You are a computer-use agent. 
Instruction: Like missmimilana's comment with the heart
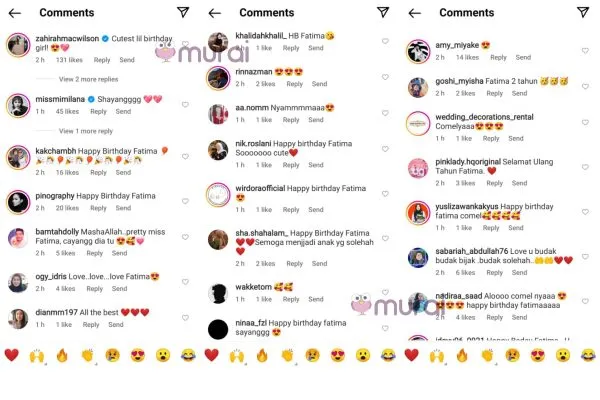point(185,104)
